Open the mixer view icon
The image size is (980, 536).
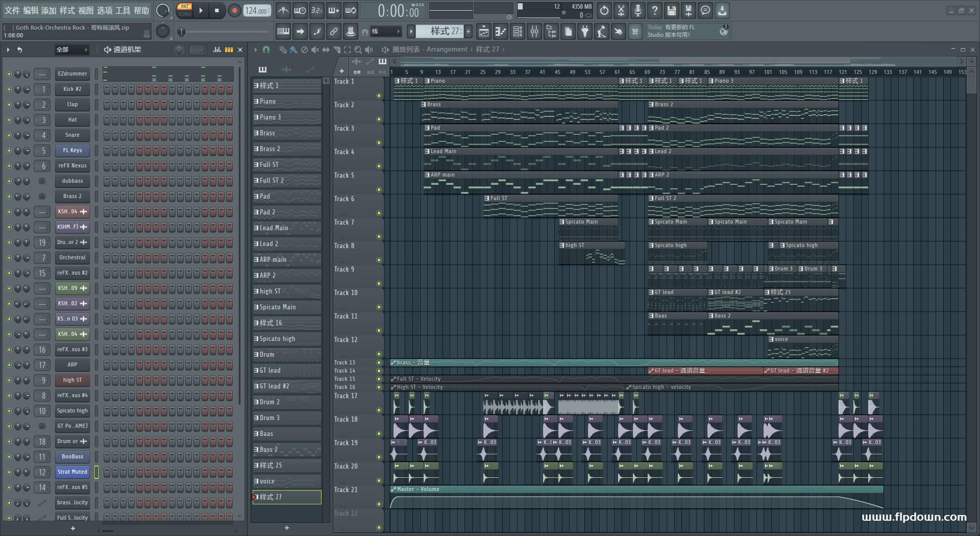click(534, 32)
